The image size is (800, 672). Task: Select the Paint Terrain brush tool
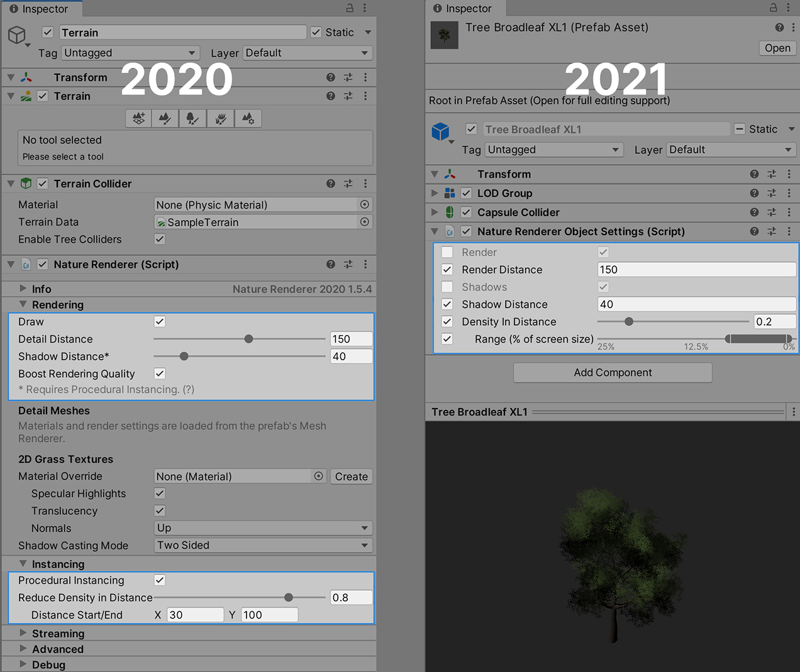tap(165, 118)
